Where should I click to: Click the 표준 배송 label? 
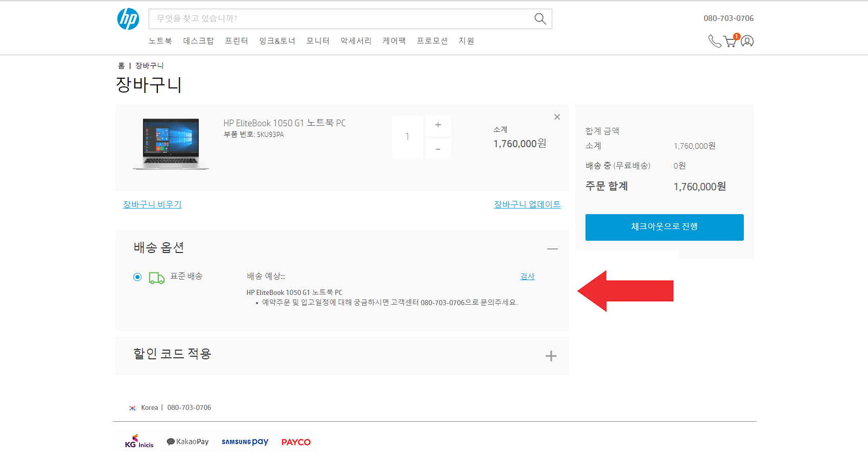click(x=186, y=277)
